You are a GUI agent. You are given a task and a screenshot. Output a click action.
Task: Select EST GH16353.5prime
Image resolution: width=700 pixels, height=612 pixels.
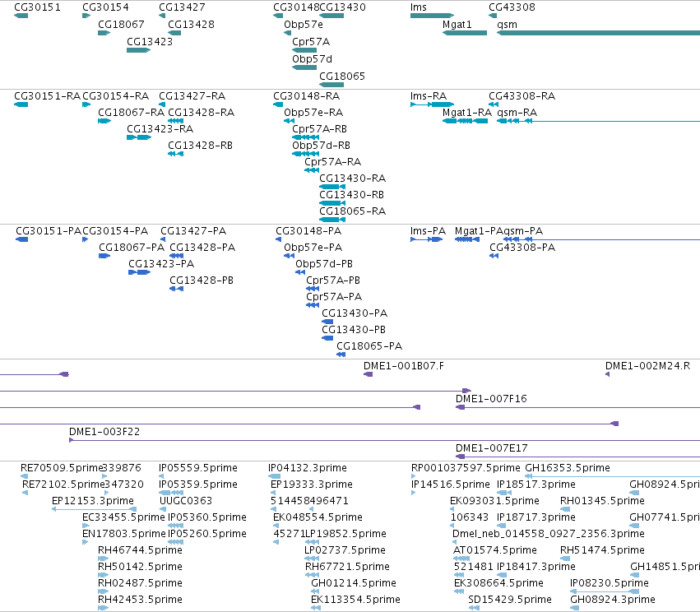coord(613,476)
